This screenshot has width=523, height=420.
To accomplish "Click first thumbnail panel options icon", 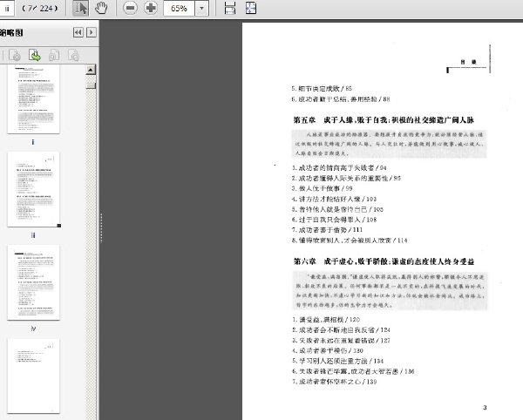I will [14, 55].
